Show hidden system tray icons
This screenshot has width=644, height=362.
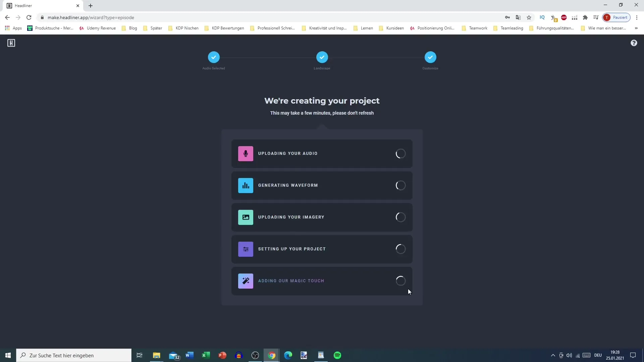coord(553,355)
